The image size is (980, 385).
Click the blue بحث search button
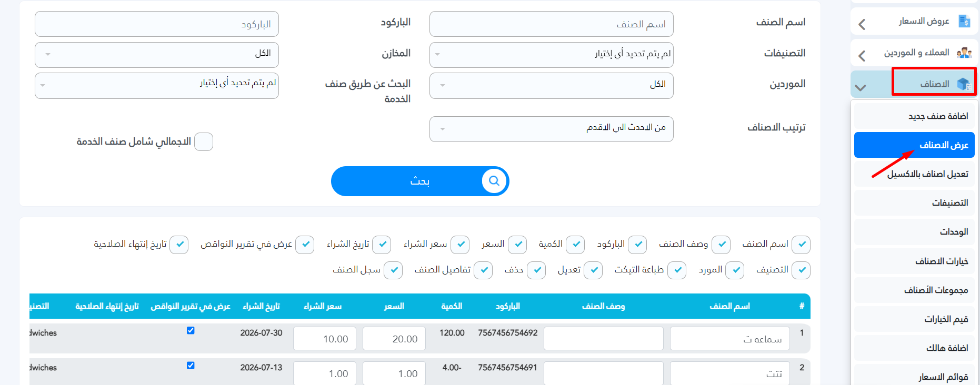420,181
